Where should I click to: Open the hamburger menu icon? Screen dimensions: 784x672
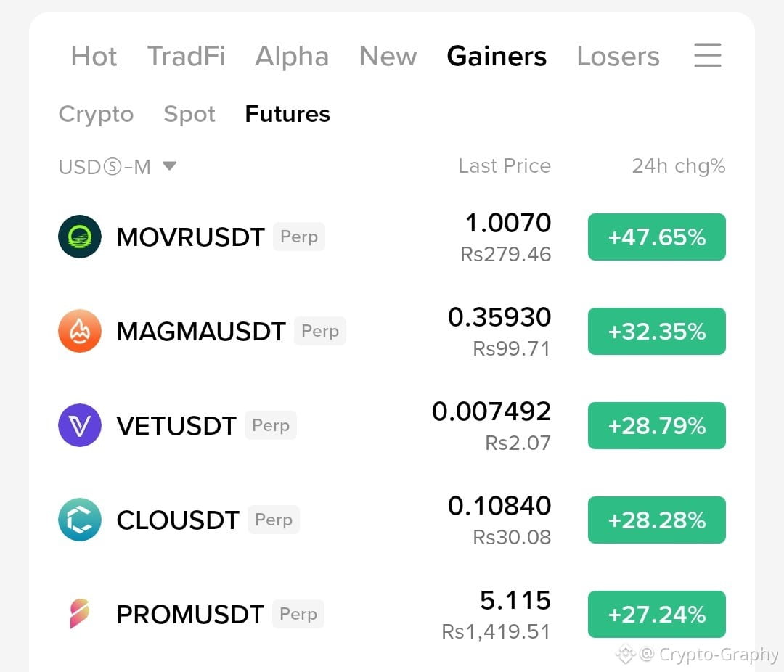point(708,55)
